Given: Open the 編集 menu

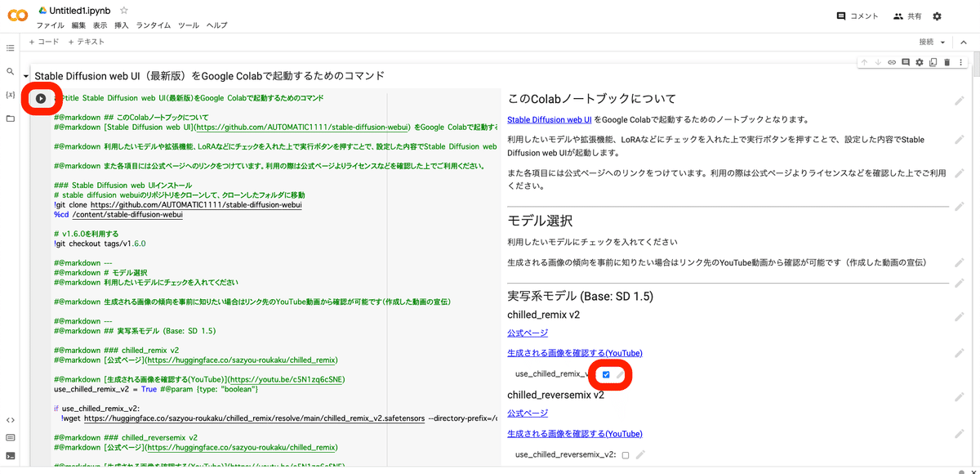Looking at the screenshot, I should pos(78,25).
